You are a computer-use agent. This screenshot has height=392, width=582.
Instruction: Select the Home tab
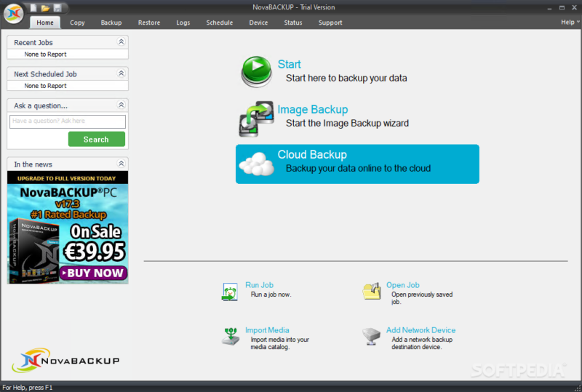point(45,23)
